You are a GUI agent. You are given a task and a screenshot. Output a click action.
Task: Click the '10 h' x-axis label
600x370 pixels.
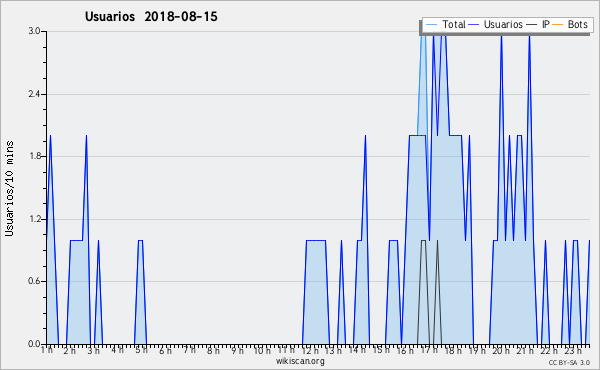click(262, 350)
